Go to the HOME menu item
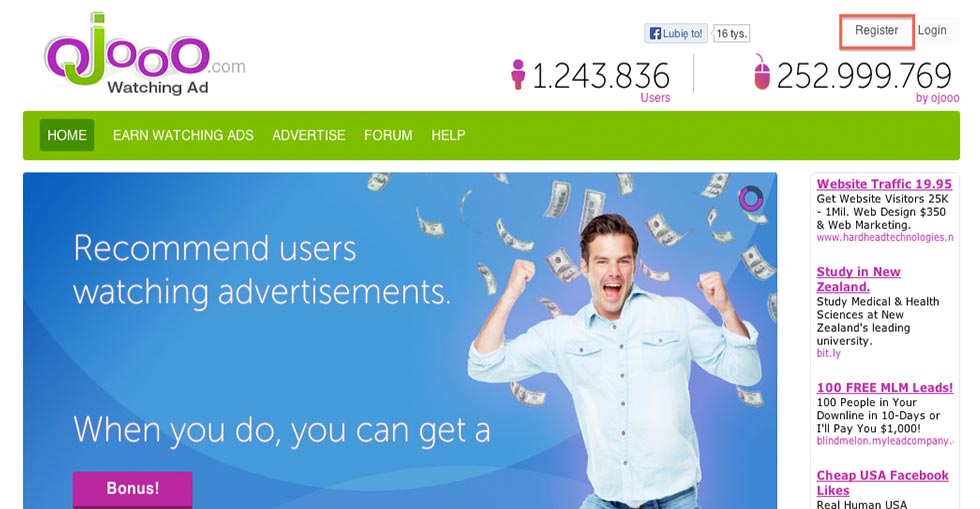 [x=67, y=135]
